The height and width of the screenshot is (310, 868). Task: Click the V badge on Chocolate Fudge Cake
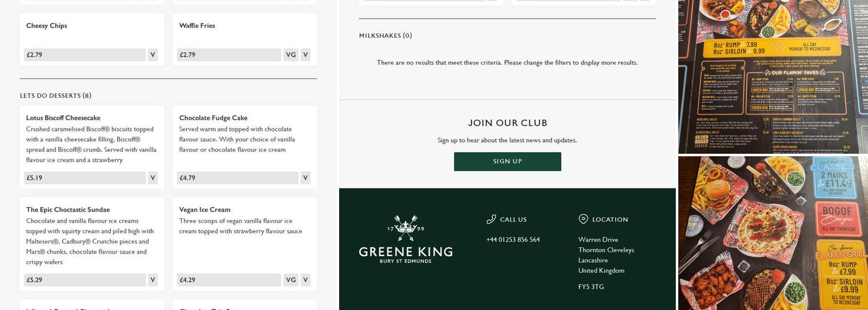tap(305, 178)
